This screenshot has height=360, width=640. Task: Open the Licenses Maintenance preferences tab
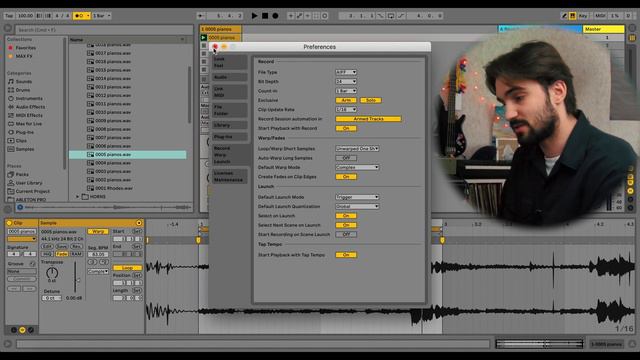[230, 176]
